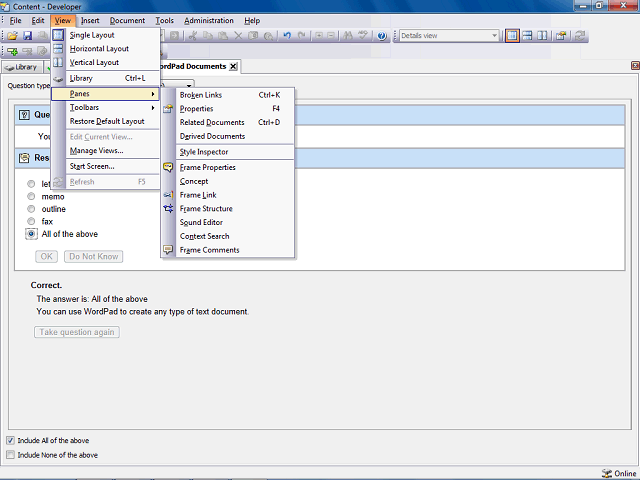Click the Vertical layout toolbar button near Details view

(542, 36)
